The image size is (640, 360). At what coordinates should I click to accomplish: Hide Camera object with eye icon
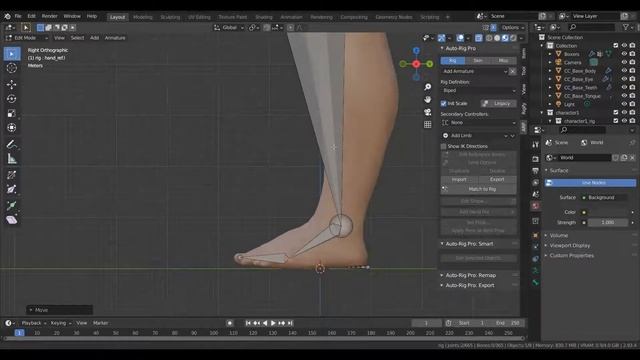pos(624,62)
